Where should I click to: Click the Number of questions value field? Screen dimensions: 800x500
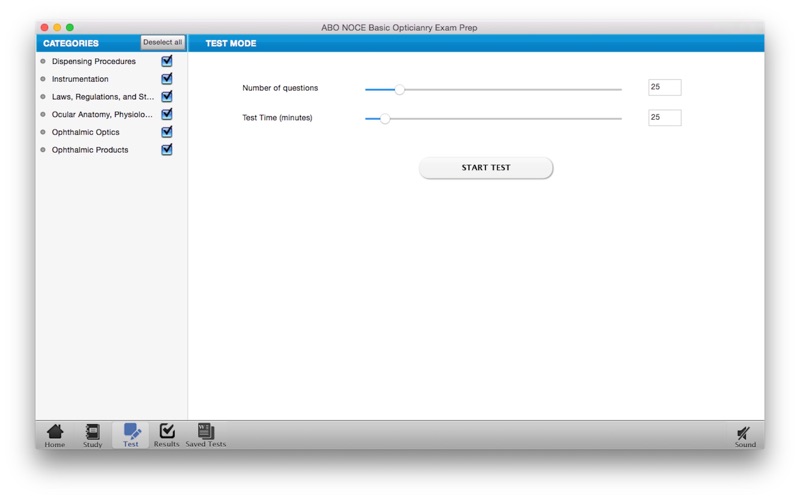click(664, 87)
